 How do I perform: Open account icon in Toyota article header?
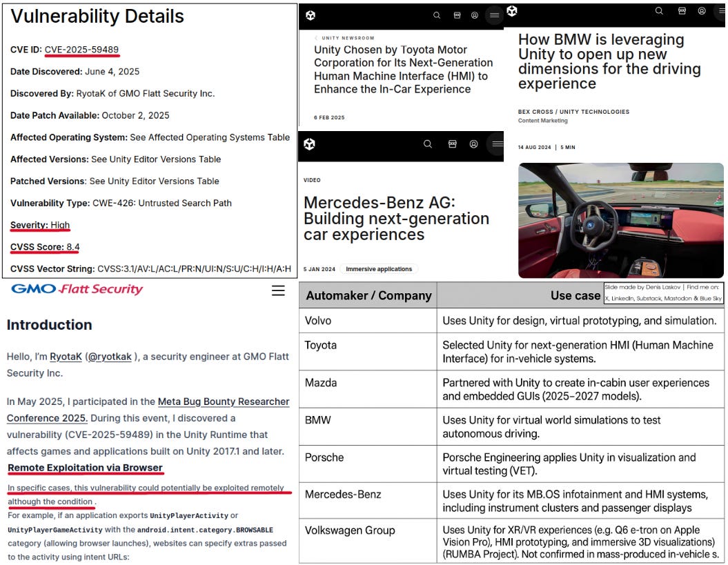click(x=475, y=15)
